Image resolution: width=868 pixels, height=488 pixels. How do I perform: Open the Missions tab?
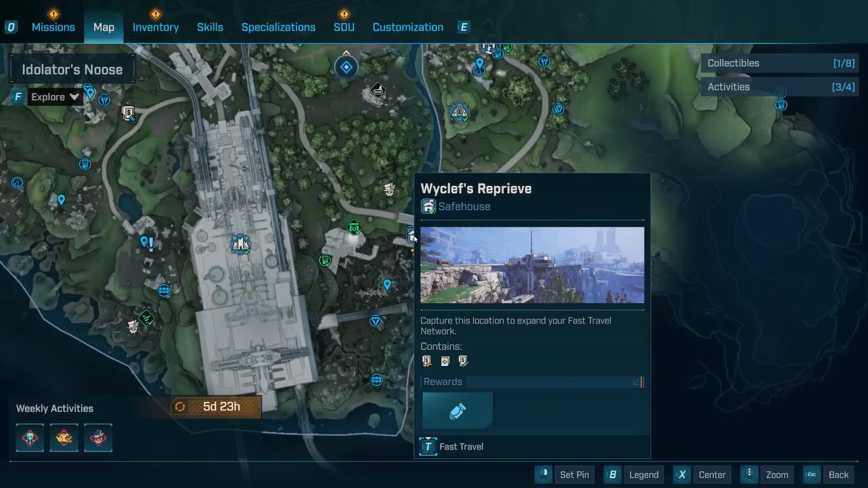coord(53,27)
